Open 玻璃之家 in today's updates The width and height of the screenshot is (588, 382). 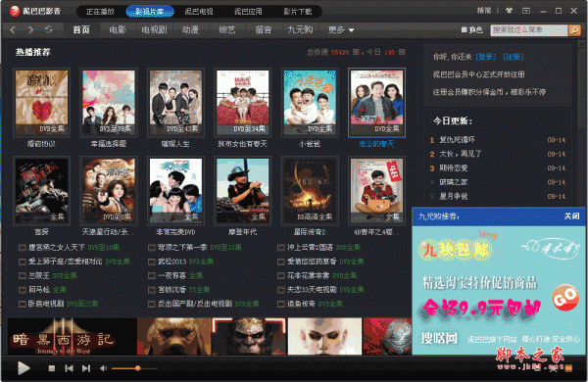454,182
